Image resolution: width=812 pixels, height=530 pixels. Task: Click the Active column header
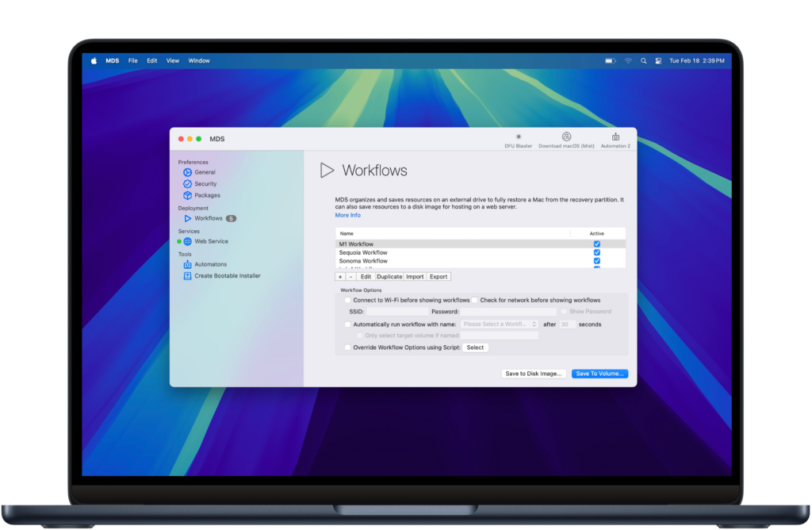[596, 233]
